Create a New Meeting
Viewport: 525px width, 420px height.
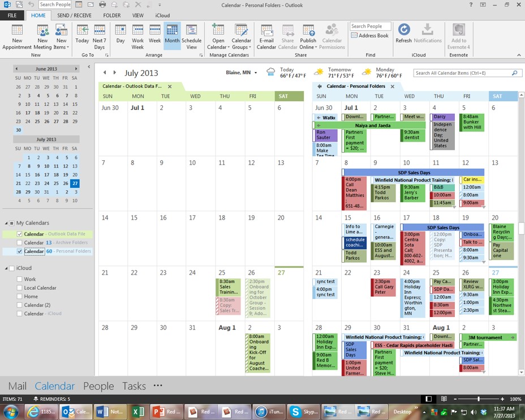click(42, 37)
